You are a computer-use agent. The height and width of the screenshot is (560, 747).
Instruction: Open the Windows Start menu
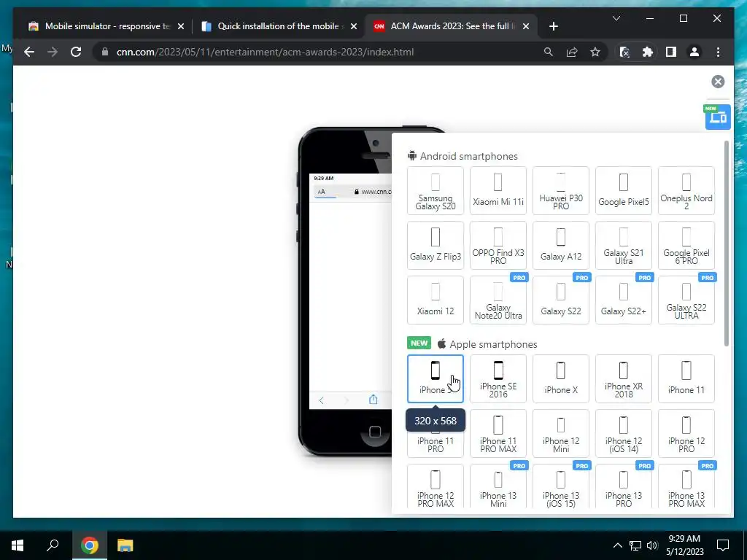pos(18,545)
